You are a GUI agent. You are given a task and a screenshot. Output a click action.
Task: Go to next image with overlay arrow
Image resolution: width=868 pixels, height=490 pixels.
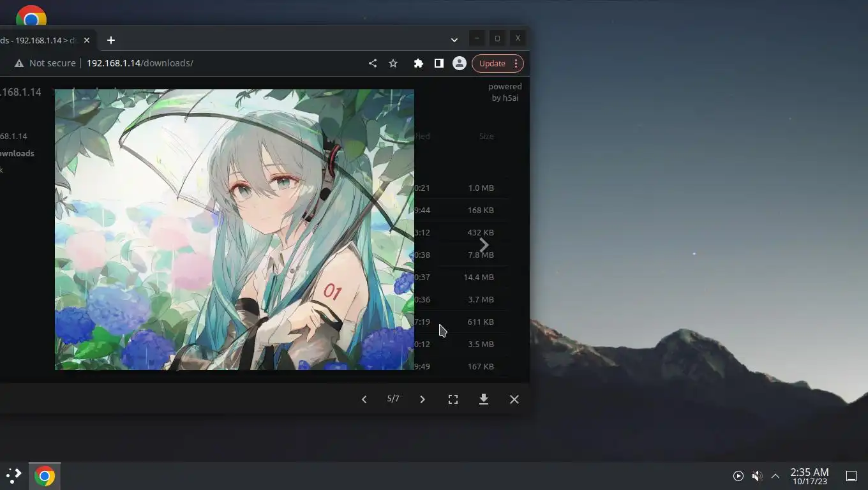point(484,244)
